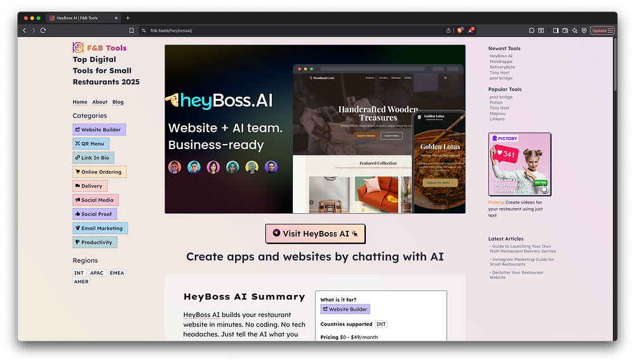Click the share icon in address bar

pyautogui.click(x=448, y=30)
